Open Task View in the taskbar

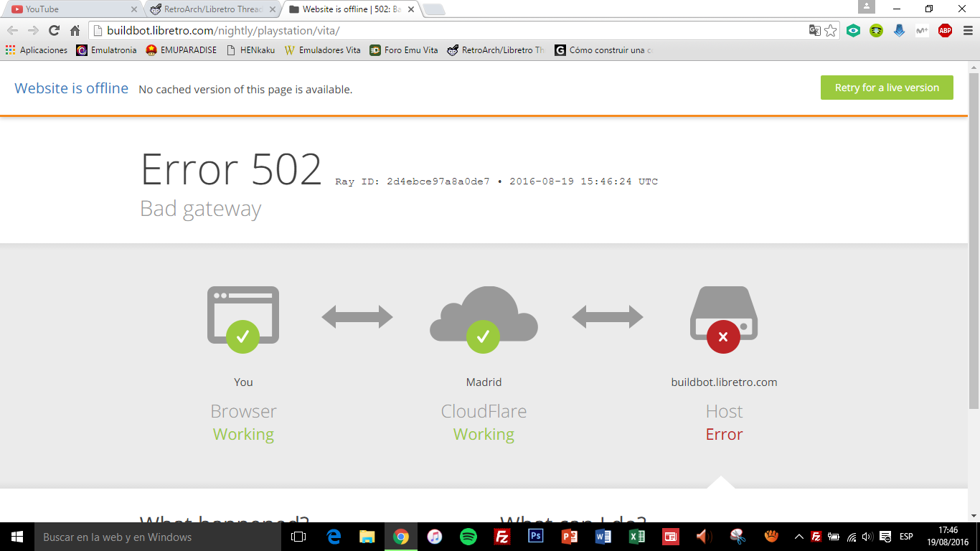click(298, 537)
